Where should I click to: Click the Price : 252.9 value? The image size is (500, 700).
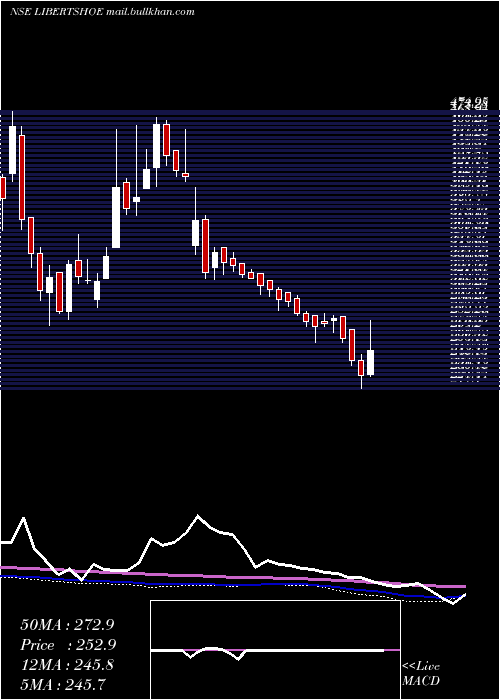(x=68, y=645)
